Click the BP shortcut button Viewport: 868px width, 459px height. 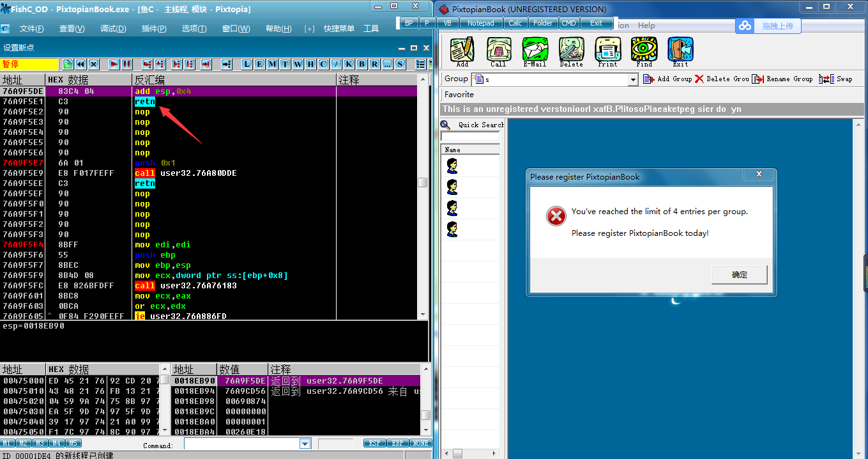pos(409,23)
